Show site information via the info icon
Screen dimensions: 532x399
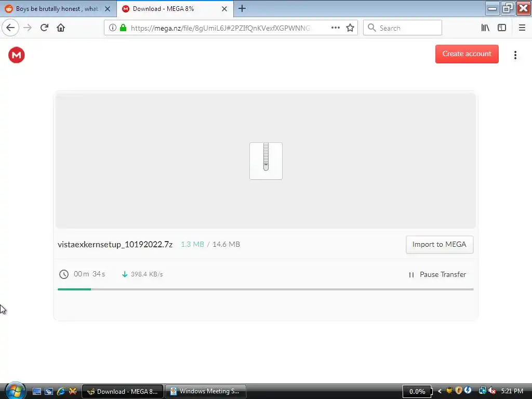tap(113, 28)
